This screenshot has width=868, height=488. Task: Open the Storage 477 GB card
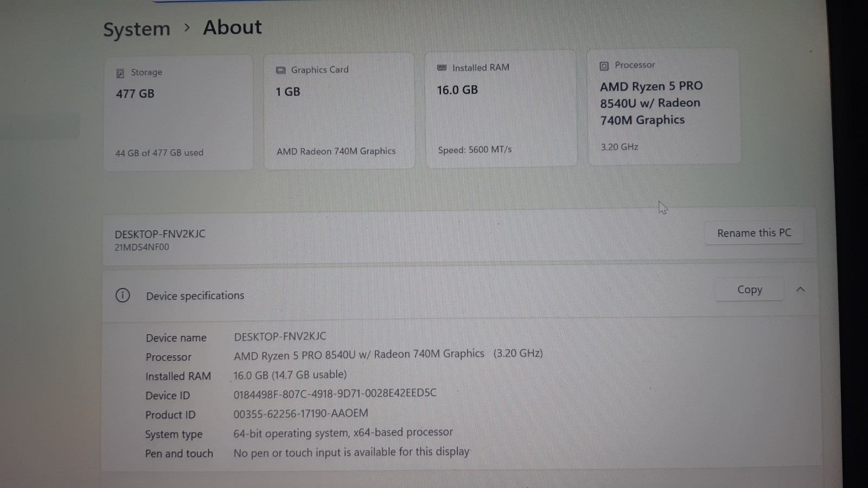tap(178, 113)
